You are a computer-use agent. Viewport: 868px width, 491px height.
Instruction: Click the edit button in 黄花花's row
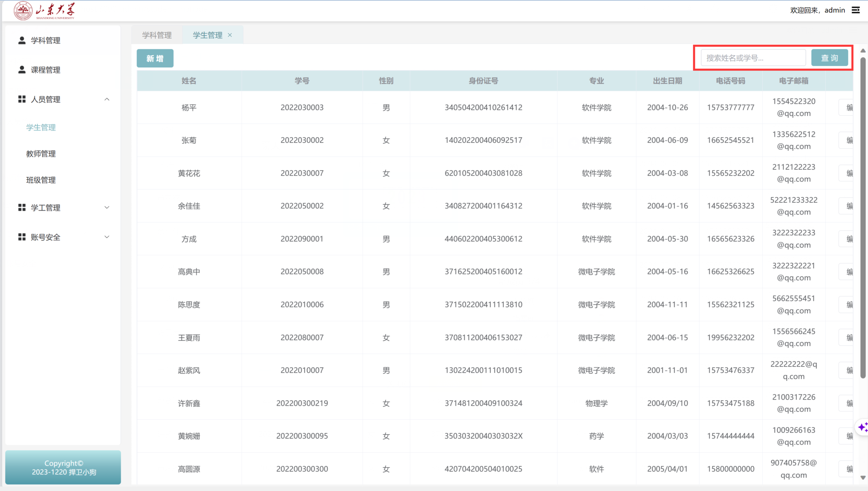point(846,173)
